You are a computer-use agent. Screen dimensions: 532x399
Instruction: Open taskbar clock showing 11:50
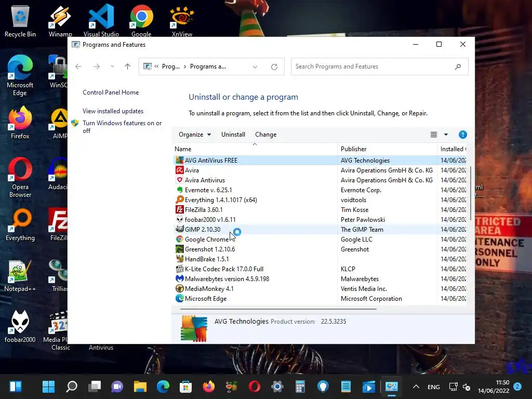coord(494,387)
